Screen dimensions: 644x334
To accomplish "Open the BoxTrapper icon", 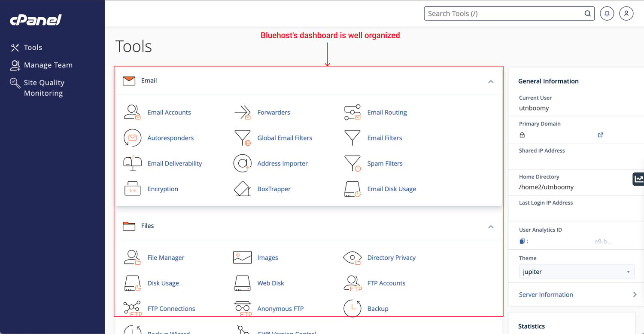I will pos(243,189).
